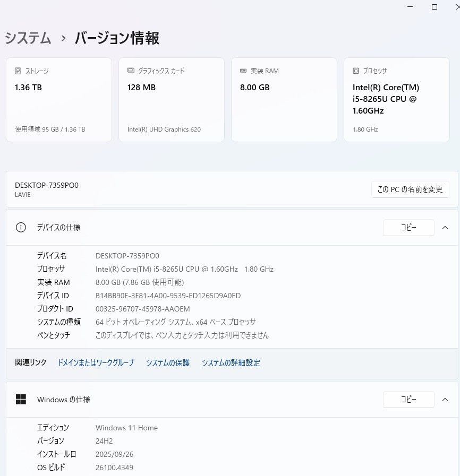
Task: Click the RAM icon on the 実装 RAM card
Action: [242, 71]
